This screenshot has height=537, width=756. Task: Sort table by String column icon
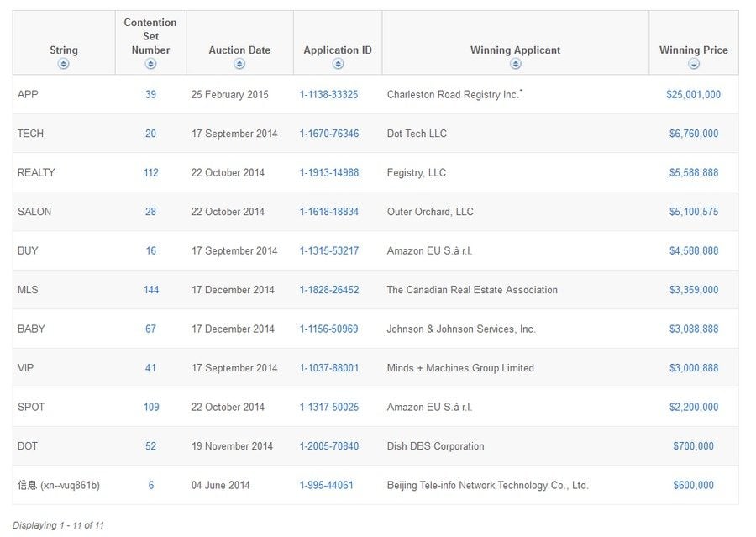point(63,64)
